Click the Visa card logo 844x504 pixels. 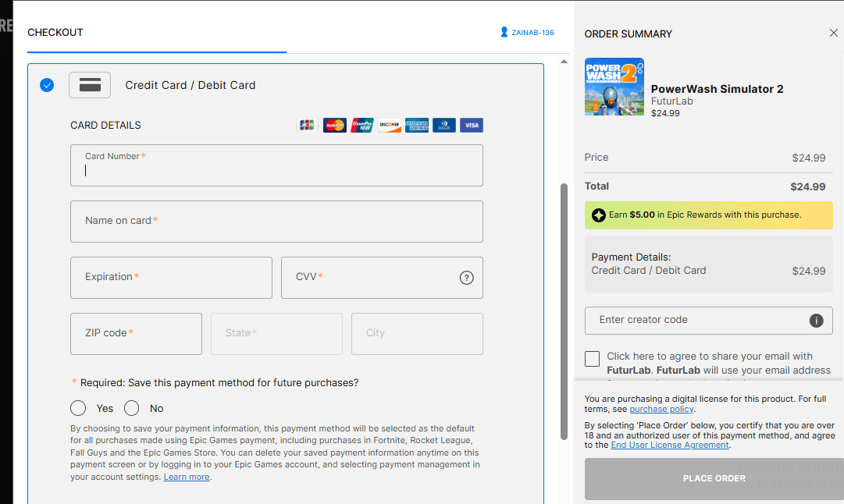[x=471, y=125]
